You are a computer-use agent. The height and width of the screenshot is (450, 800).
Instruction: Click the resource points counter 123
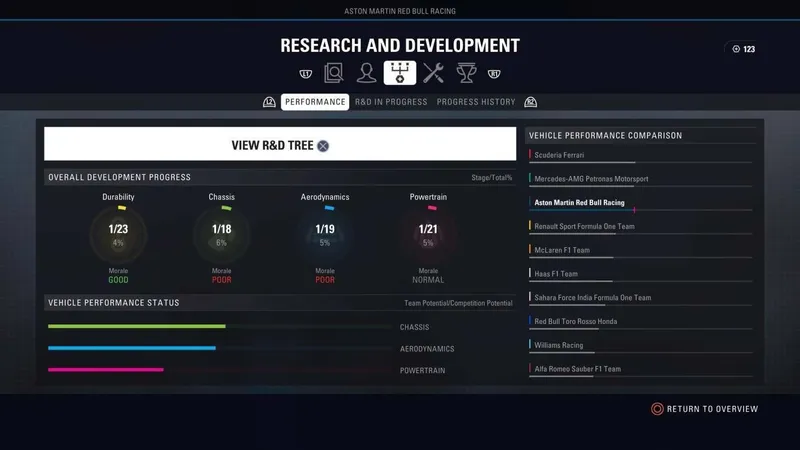743,49
